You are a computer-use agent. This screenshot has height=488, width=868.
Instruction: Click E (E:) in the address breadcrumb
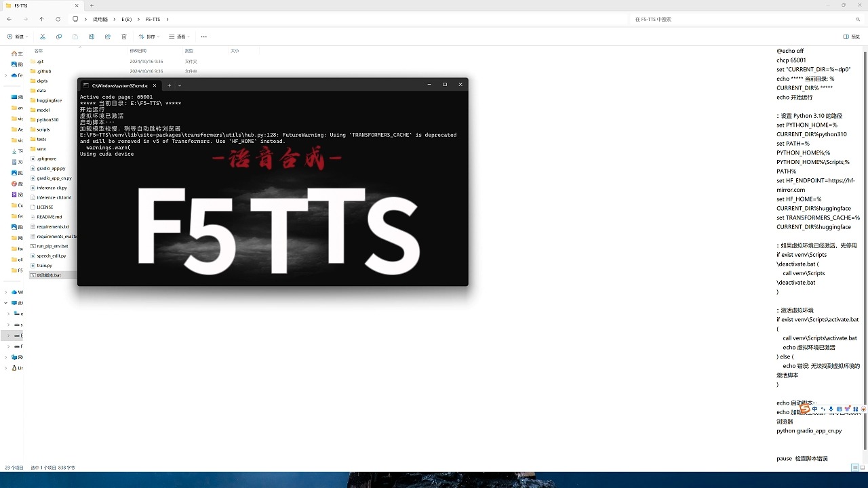click(x=126, y=19)
